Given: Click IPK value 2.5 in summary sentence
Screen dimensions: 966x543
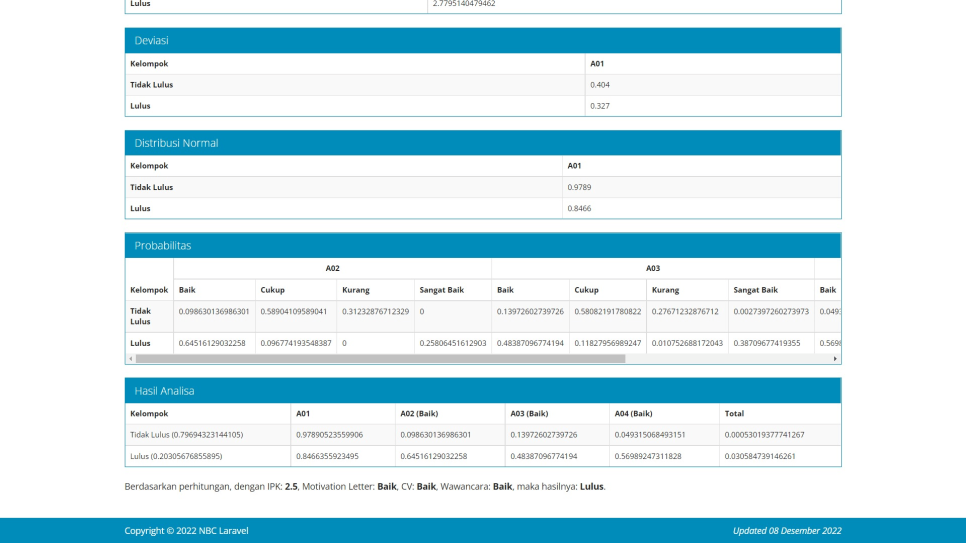Looking at the screenshot, I should [x=291, y=486].
